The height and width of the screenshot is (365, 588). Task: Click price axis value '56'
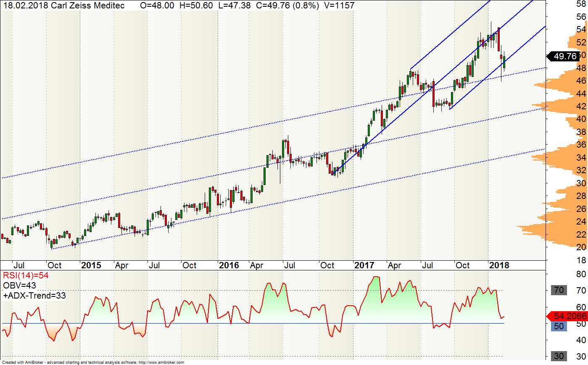[582, 17]
